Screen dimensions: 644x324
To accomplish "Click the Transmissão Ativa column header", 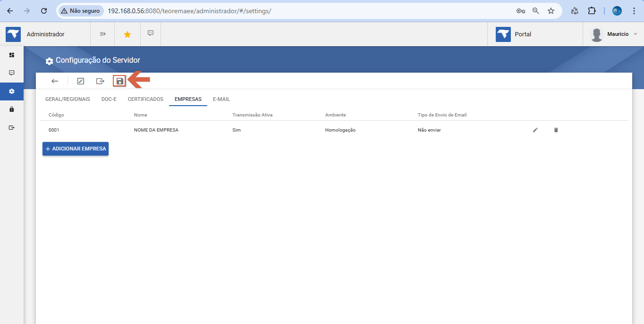I will pos(252,115).
